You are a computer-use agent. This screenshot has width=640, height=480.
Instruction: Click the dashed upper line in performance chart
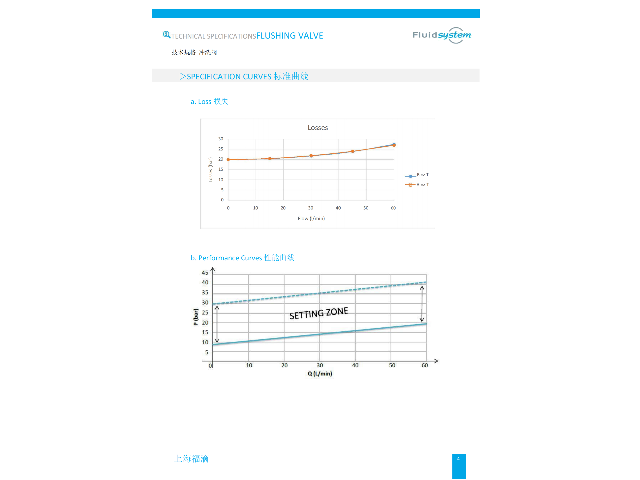click(320, 293)
